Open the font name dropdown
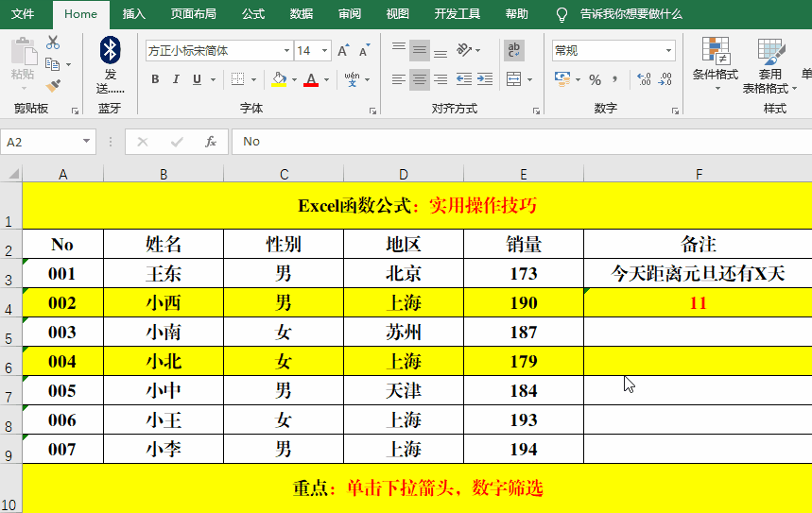This screenshot has width=812, height=513. [x=286, y=51]
